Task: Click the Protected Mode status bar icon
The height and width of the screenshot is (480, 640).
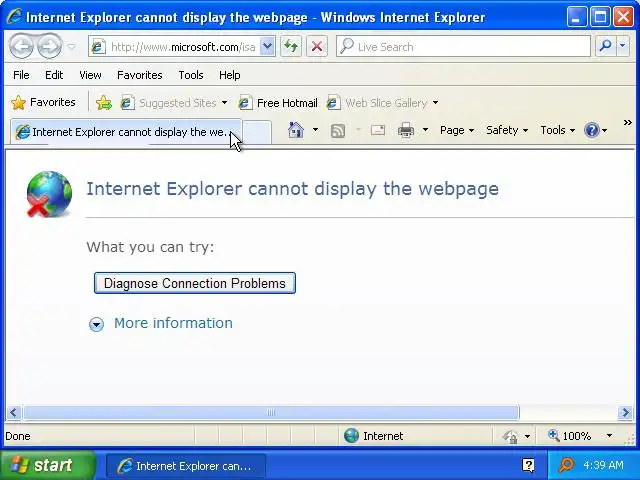Action: (510, 436)
